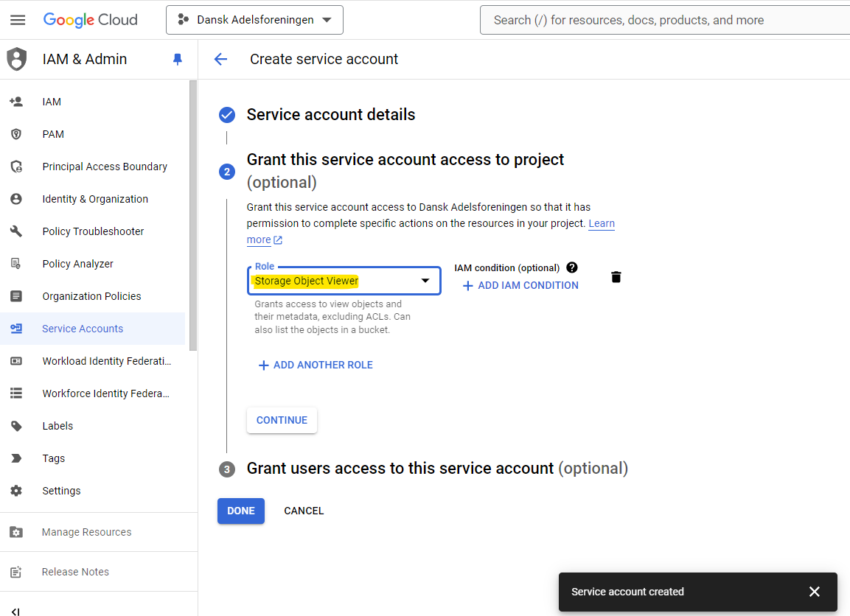
Task: Open the Dansk Adelsforeningen project selector
Action: pos(254,20)
